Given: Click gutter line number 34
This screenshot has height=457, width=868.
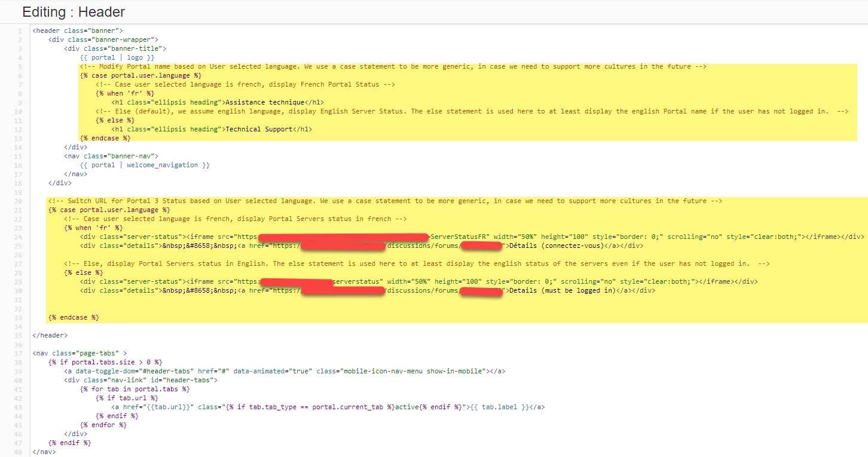Looking at the screenshot, I should 19,326.
